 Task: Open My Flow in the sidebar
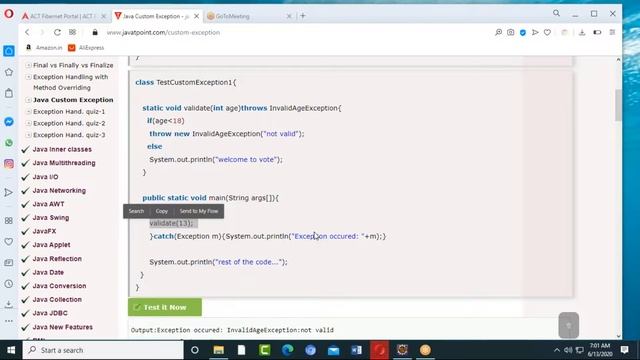pos(9,192)
